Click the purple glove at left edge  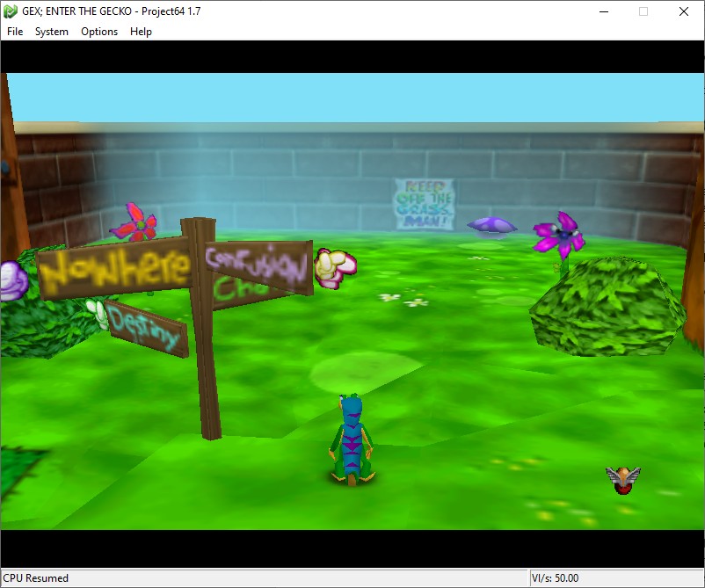coord(12,281)
